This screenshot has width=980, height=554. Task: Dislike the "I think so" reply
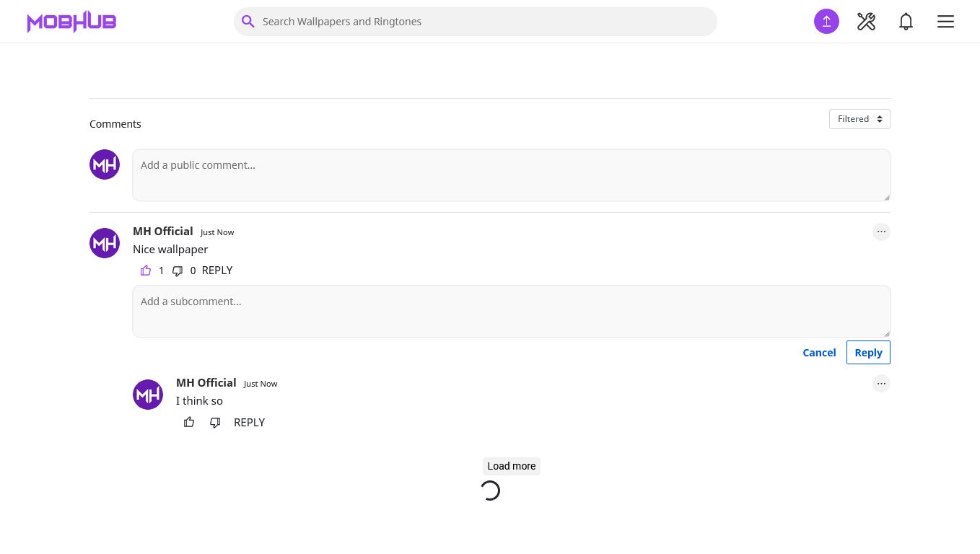pyautogui.click(x=215, y=423)
